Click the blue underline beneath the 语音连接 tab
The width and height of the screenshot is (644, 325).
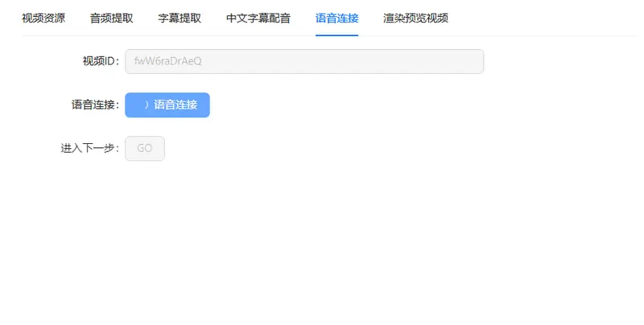[337, 35]
